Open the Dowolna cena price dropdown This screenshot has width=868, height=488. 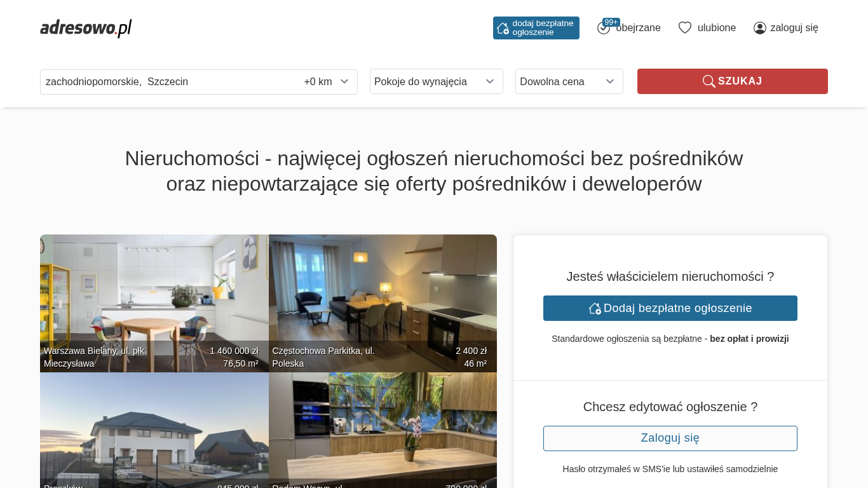click(x=569, y=81)
